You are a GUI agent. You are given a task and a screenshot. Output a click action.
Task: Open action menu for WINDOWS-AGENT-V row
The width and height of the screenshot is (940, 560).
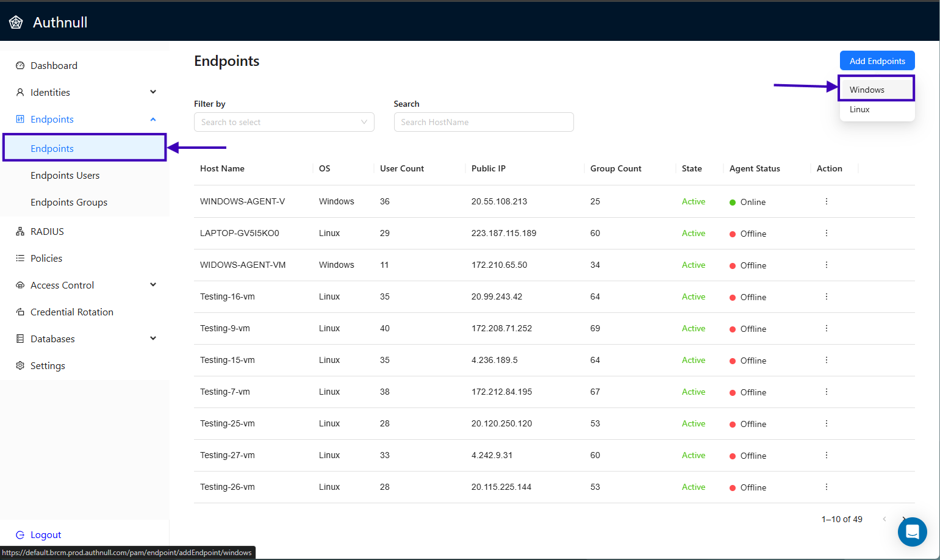pos(826,201)
